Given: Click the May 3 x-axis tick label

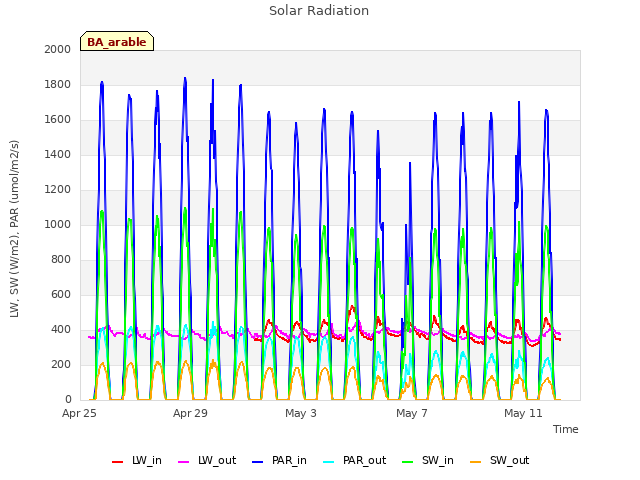Looking at the screenshot, I should click(x=301, y=413).
